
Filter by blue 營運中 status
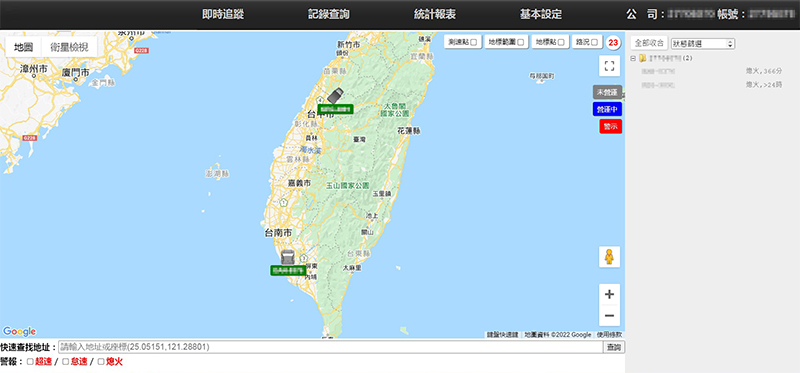(607, 109)
